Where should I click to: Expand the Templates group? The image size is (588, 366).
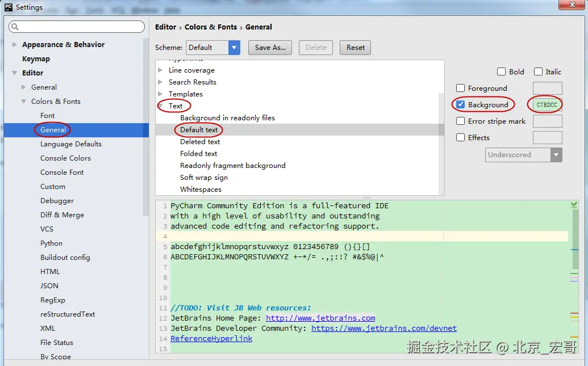[x=160, y=94]
